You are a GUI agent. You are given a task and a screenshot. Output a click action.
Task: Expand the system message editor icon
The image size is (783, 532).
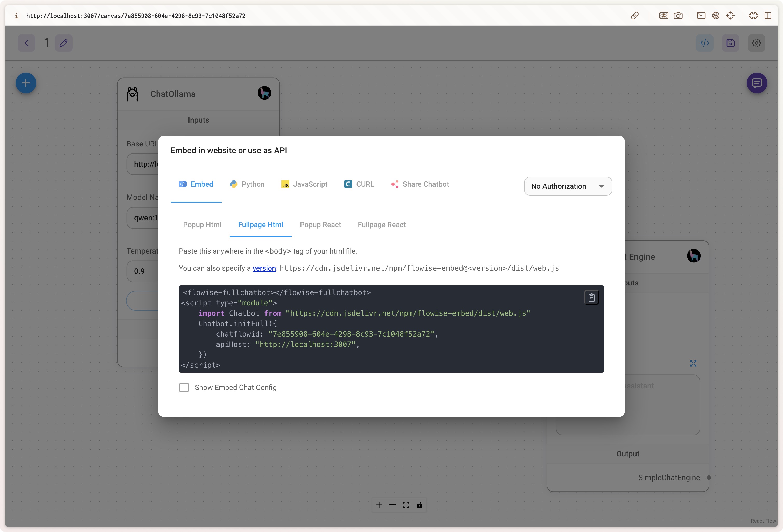point(693,363)
